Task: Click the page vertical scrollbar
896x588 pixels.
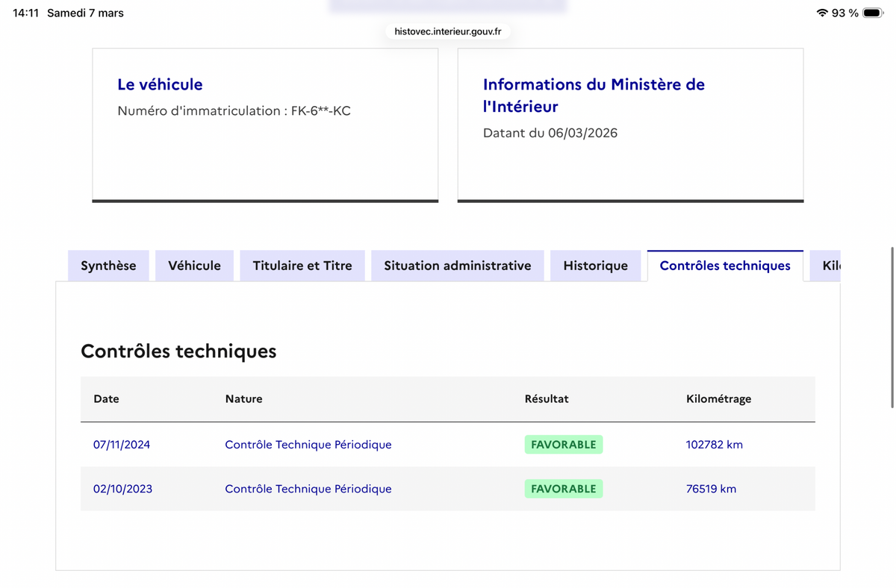Action: pos(892,327)
